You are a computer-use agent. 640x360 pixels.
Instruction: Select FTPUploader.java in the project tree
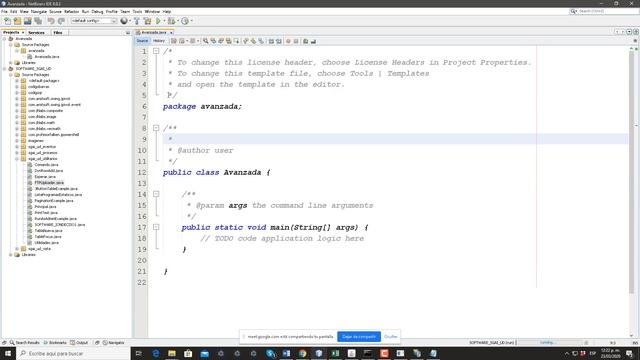pos(49,182)
